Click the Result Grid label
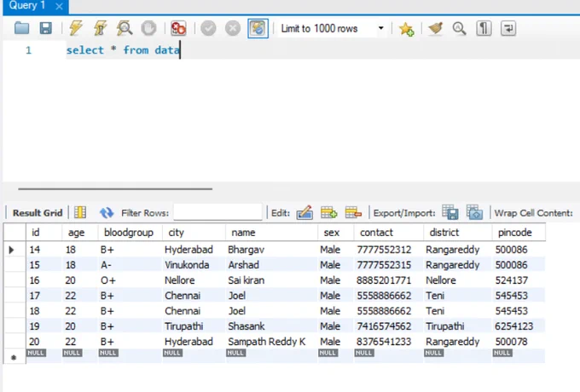The width and height of the screenshot is (580, 392). click(38, 213)
